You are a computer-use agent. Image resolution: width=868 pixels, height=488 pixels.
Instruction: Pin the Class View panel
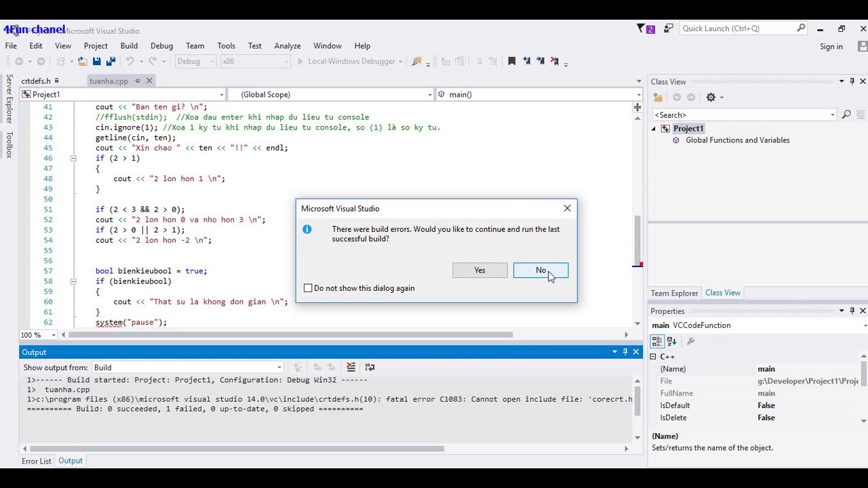(x=852, y=82)
